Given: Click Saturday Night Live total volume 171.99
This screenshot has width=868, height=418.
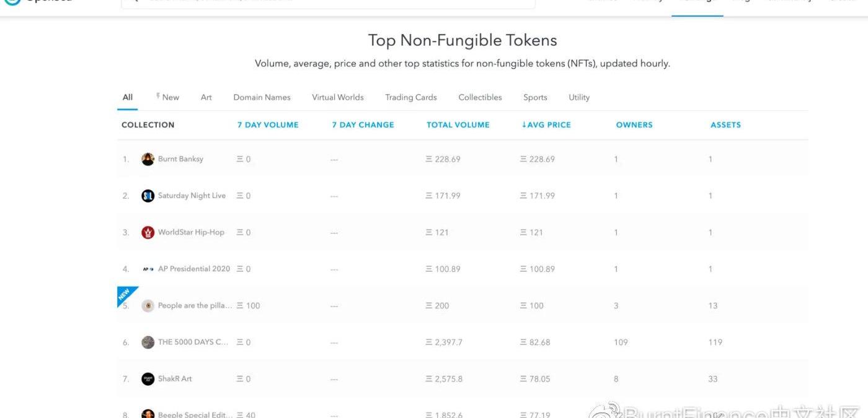Looking at the screenshot, I should (443, 196).
